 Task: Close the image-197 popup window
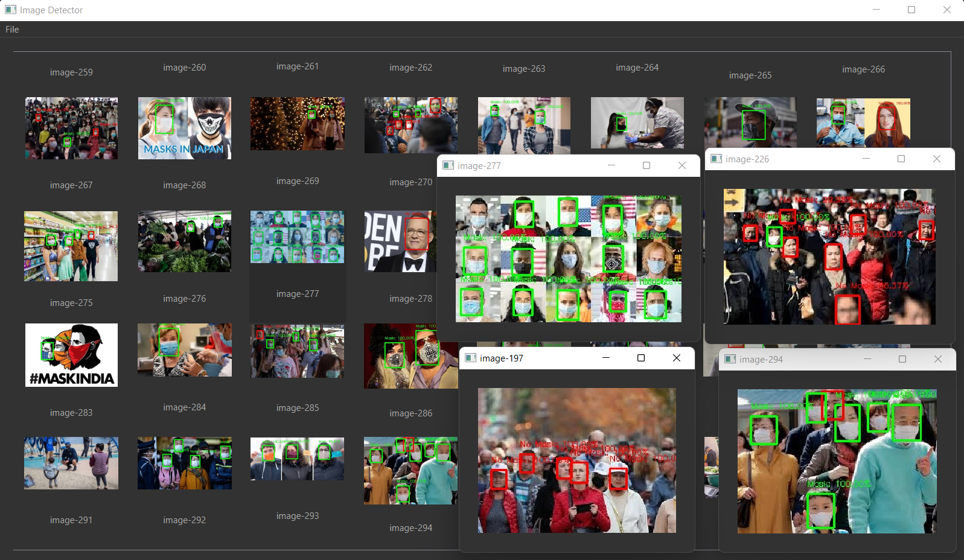[677, 358]
